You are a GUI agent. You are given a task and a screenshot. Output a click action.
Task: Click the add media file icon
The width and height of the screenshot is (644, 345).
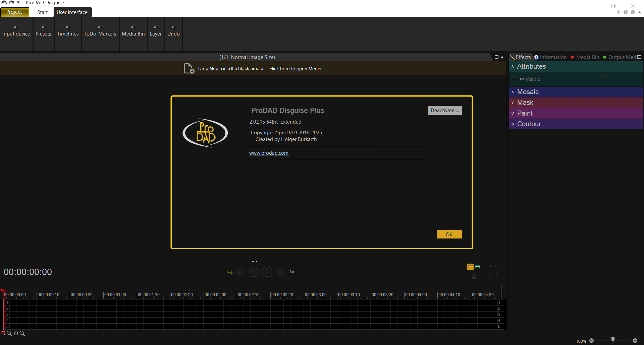coord(189,68)
